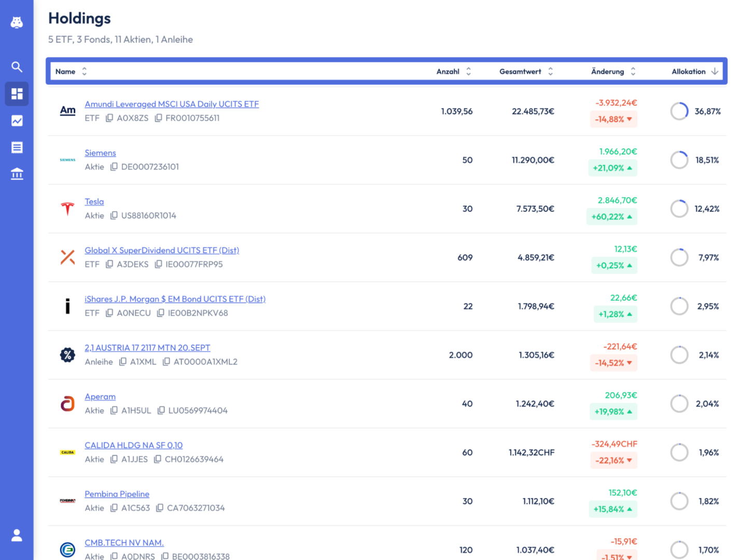Open the Aperam holding link
This screenshot has width=741, height=560.
[100, 397]
